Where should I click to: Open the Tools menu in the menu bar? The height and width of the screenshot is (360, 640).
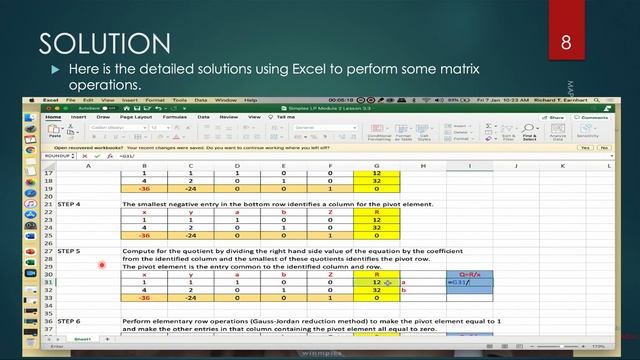(x=180, y=100)
